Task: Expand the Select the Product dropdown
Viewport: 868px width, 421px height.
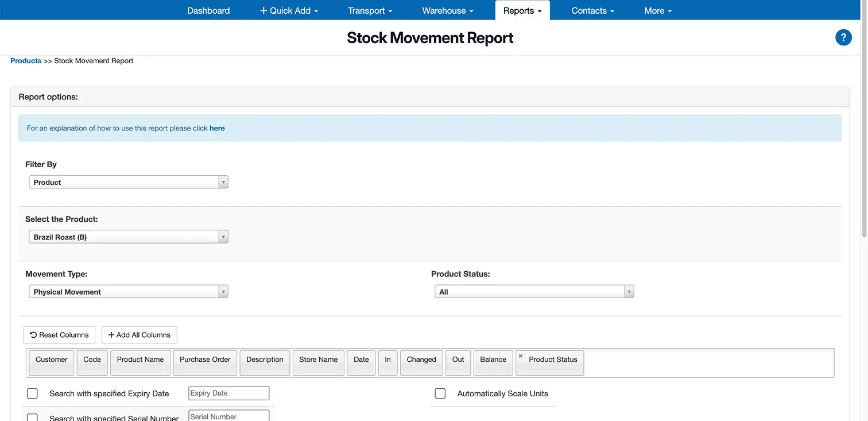Action: point(129,237)
